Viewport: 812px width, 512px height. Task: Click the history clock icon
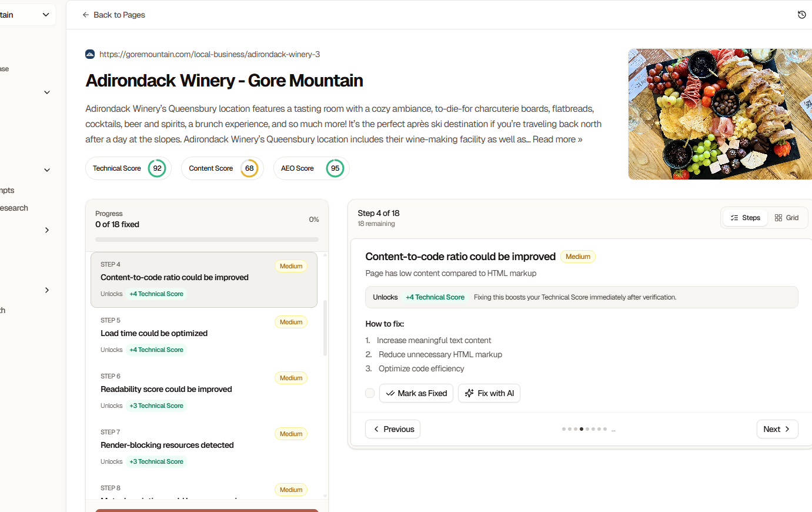[801, 15]
